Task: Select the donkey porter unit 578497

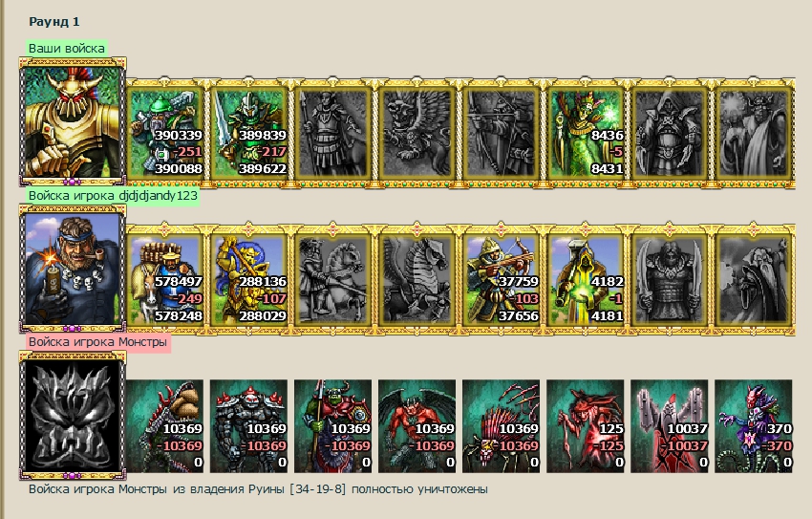Action: pos(164,280)
